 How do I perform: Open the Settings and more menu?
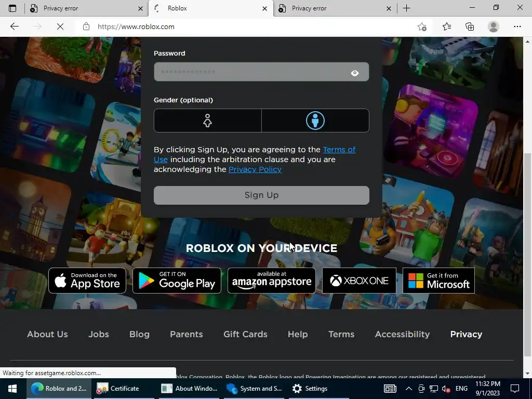click(x=517, y=26)
